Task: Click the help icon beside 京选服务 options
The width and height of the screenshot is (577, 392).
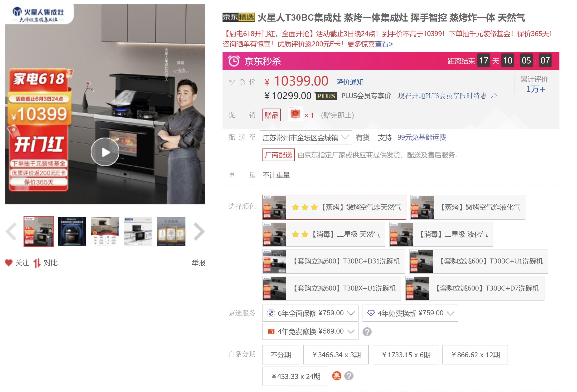Action: coord(367,332)
